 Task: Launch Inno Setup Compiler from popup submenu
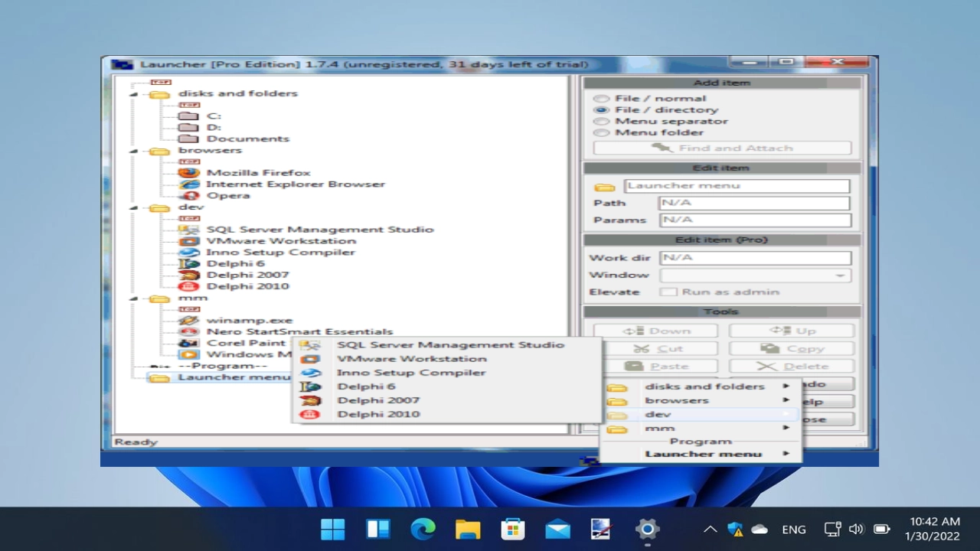447,373
